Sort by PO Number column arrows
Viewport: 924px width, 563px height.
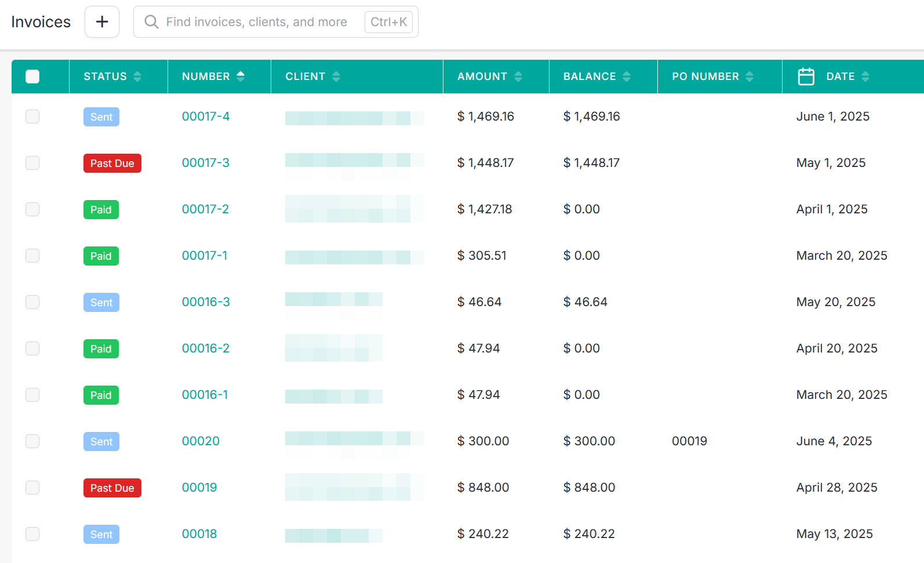tap(750, 77)
